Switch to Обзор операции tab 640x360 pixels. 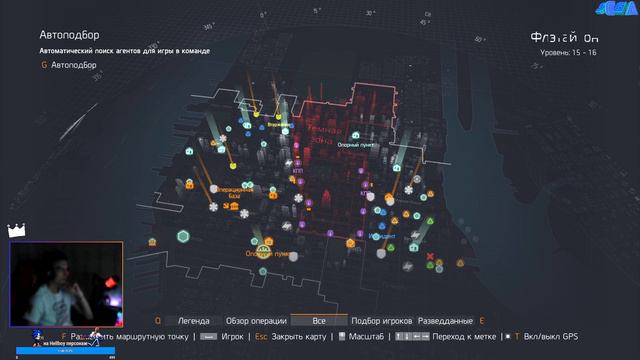tap(256, 321)
